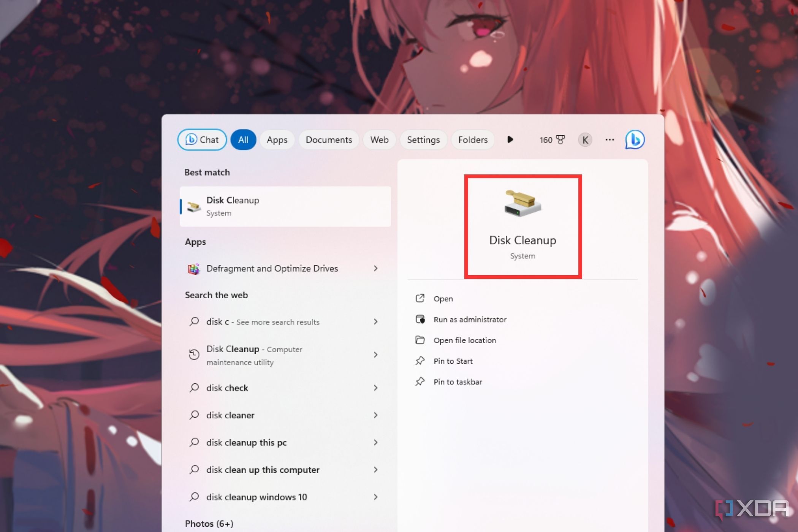
Task: Click Open file location for Disk Cleanup
Action: (465, 340)
